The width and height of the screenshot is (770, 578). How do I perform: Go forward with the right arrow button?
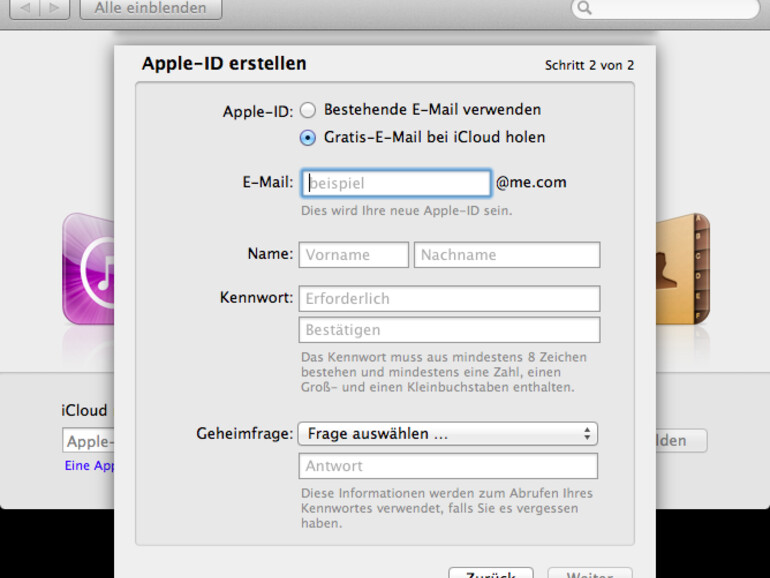pyautogui.click(x=55, y=8)
